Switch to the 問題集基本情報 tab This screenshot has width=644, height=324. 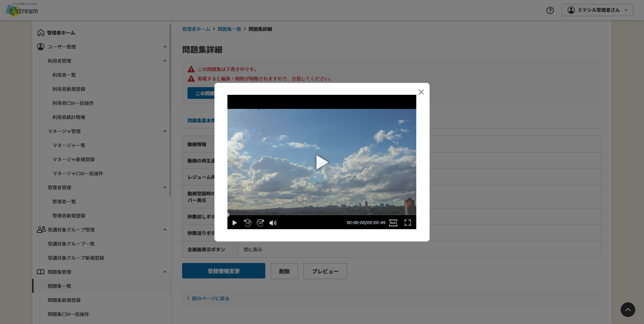(x=201, y=121)
